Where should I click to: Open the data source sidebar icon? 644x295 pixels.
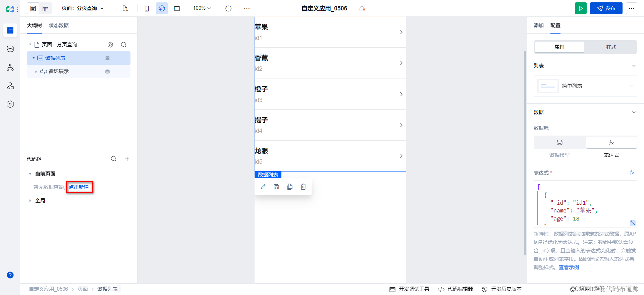coord(10,49)
